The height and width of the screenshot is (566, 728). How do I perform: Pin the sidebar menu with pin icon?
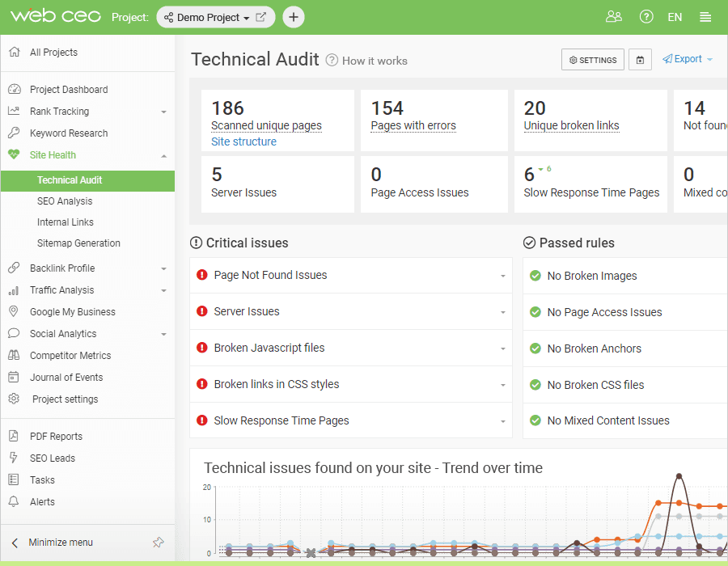[159, 542]
